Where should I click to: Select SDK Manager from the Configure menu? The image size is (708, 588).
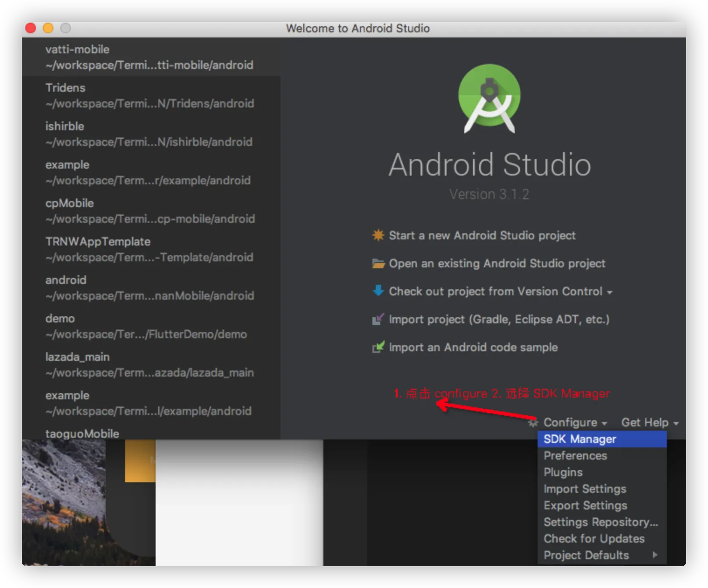pos(580,439)
